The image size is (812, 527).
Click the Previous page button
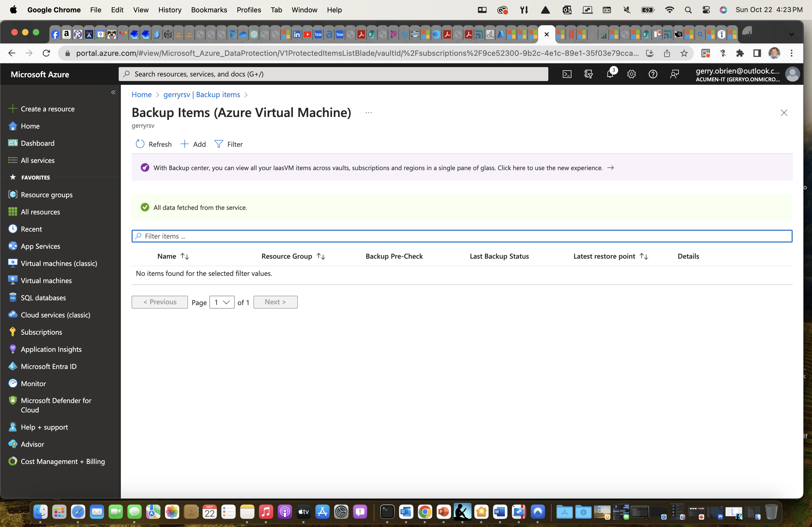click(x=160, y=302)
